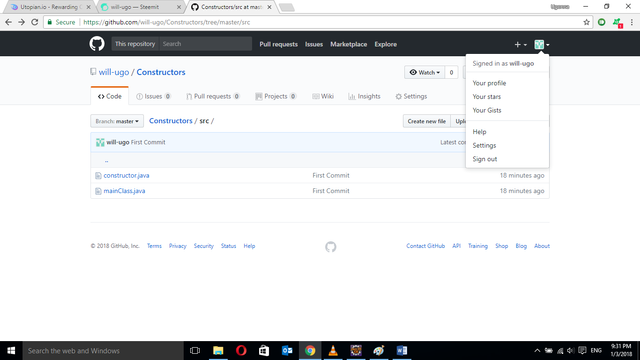Click the watcher count 0
This screenshot has height=360, width=640.
pos(451,72)
